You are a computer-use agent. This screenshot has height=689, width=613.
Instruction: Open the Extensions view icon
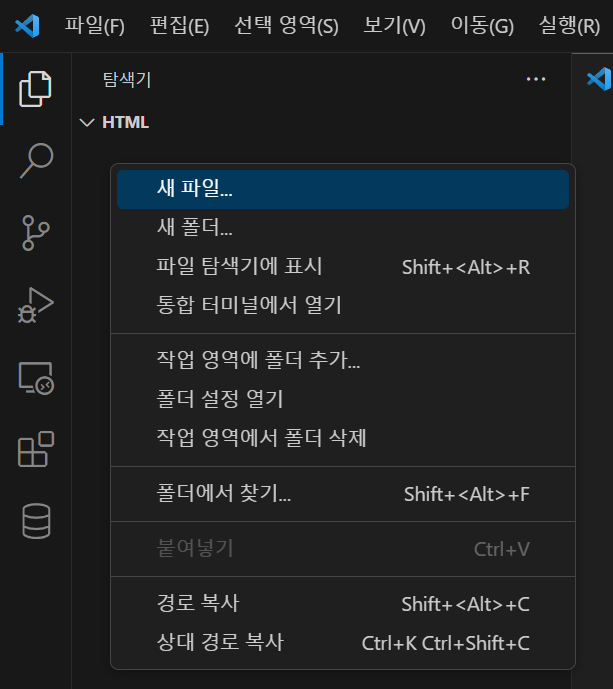[x=36, y=449]
